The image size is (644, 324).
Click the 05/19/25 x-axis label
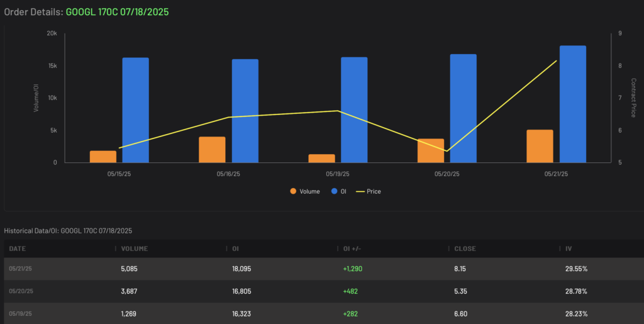[338, 174]
